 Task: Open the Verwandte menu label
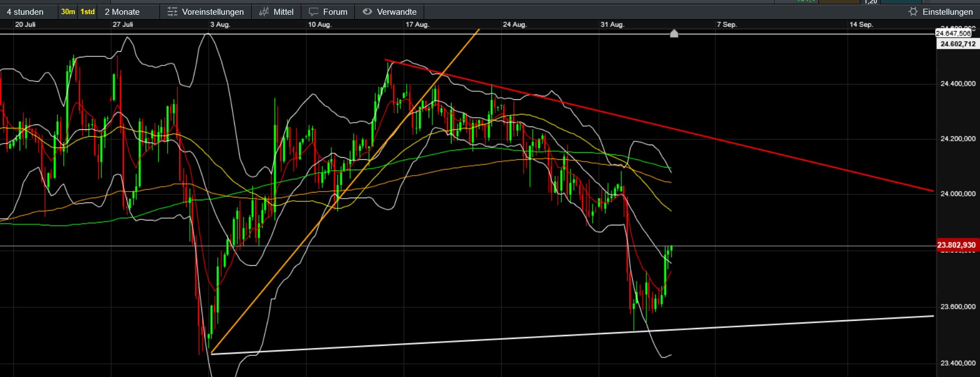(397, 11)
